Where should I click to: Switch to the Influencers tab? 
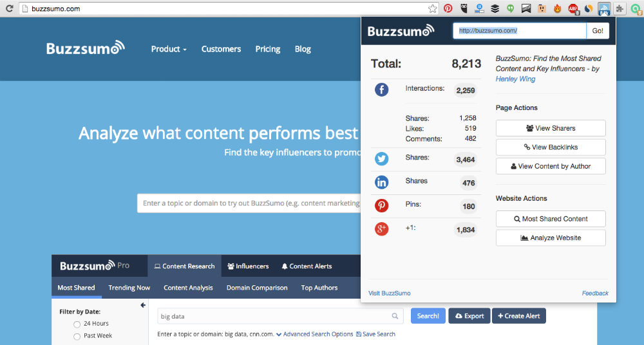tap(248, 266)
